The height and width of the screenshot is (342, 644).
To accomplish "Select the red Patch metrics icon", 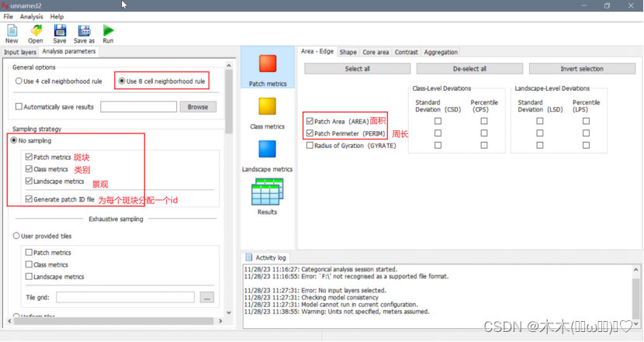I will (x=268, y=64).
